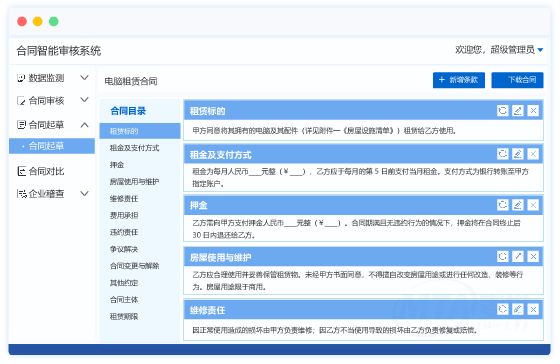Close the 房屋使用与维护 clause card
This screenshot has width=560, height=364.
(533, 256)
